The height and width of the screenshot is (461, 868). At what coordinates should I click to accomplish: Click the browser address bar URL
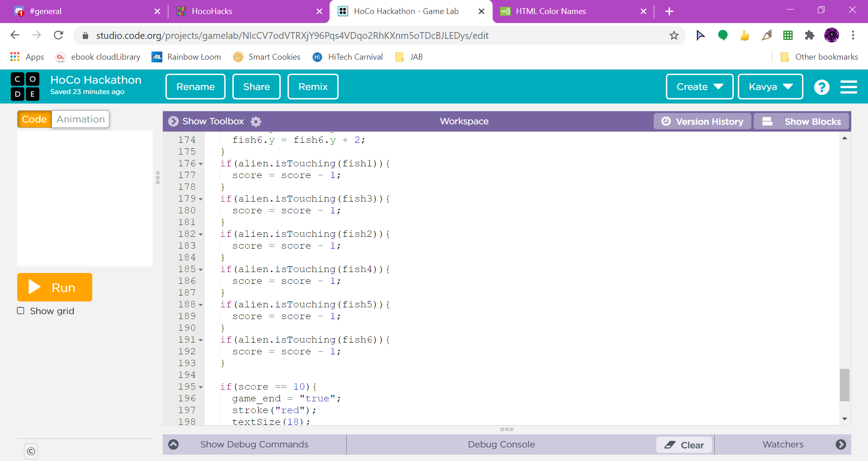pyautogui.click(x=292, y=35)
